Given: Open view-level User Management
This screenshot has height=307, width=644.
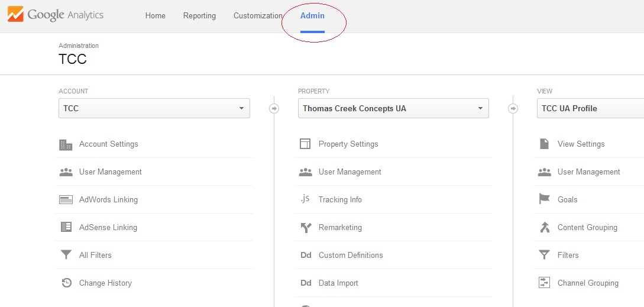Looking at the screenshot, I should (589, 172).
